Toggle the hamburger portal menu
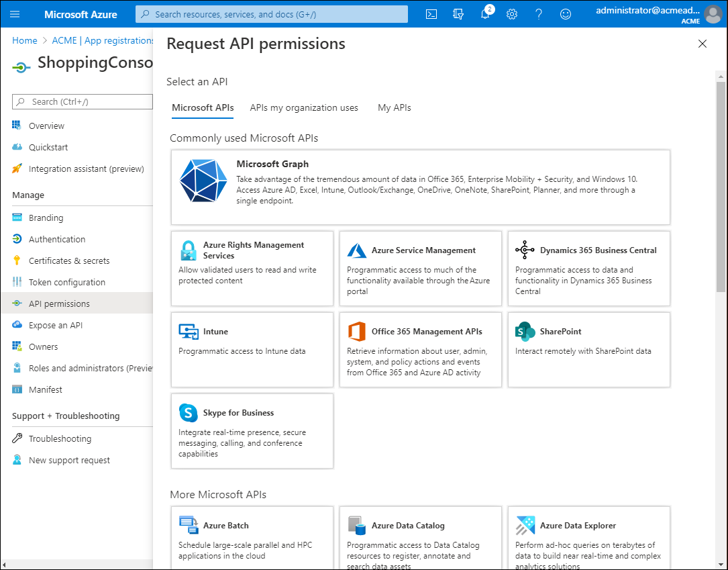728x570 pixels. 15,14
